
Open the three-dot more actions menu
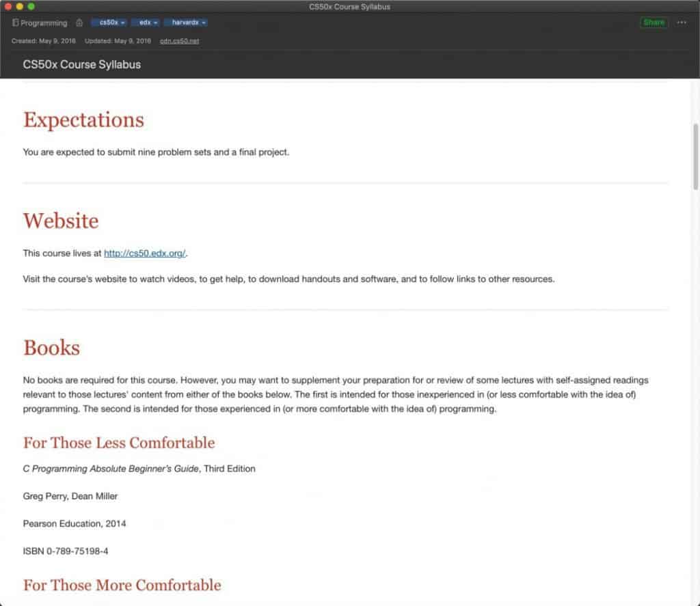pos(682,23)
